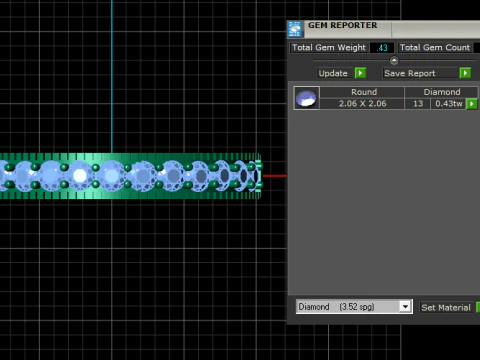This screenshot has width=480, height=360.
Task: Click the gem count cell showing 13
Action: (x=418, y=104)
